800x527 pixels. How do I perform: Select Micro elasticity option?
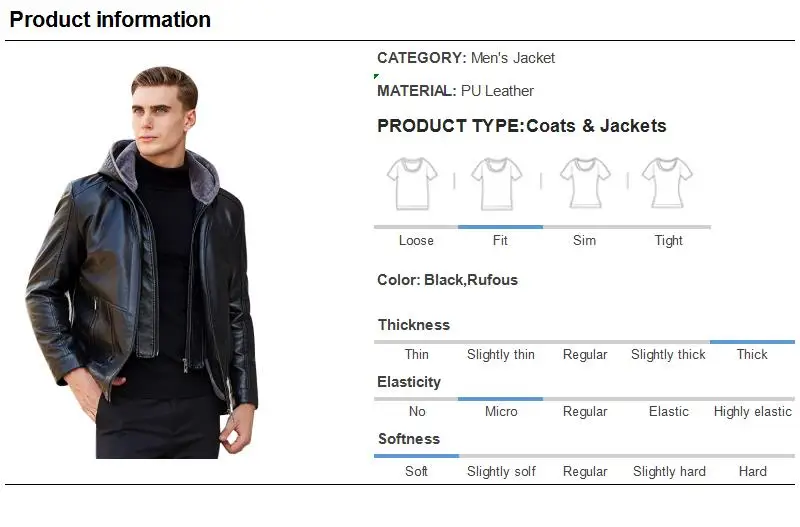click(x=500, y=411)
